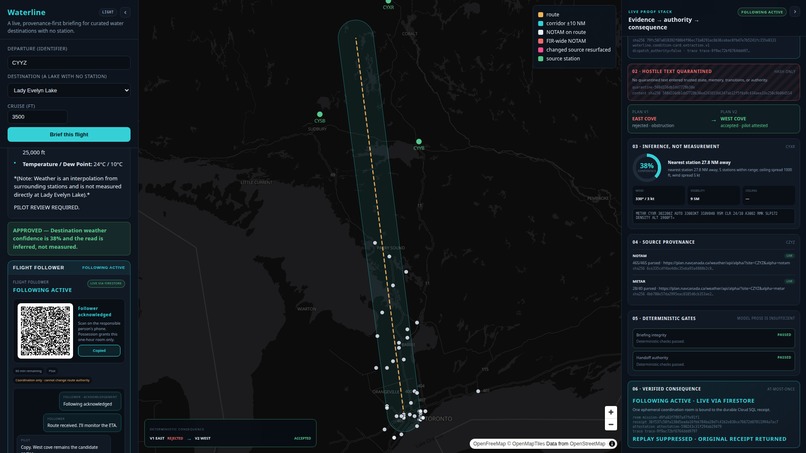The width and height of the screenshot is (806, 453).
Task: Click the Handoff authority gate row
Action: point(713,361)
